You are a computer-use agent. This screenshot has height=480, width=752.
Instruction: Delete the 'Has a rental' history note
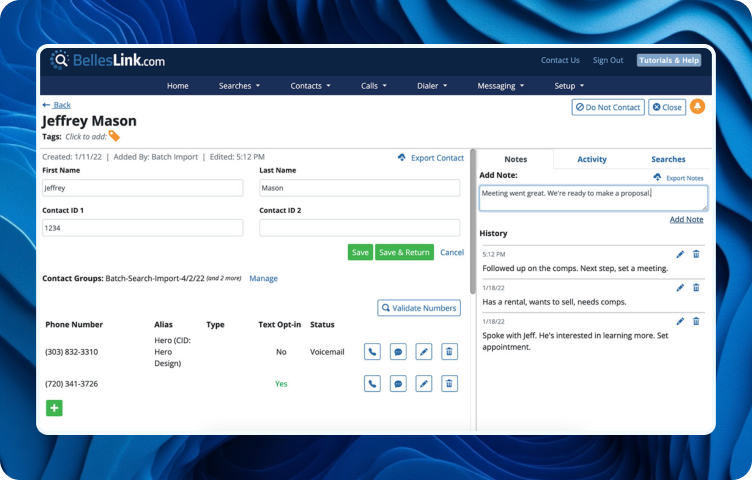(x=696, y=288)
